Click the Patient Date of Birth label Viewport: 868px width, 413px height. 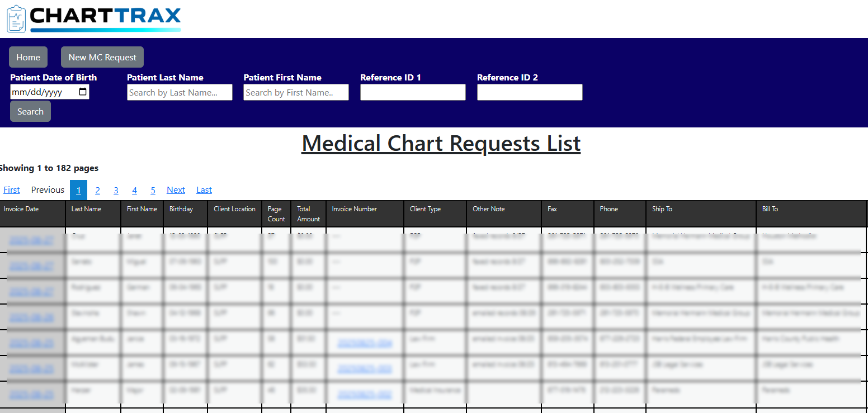pos(53,78)
